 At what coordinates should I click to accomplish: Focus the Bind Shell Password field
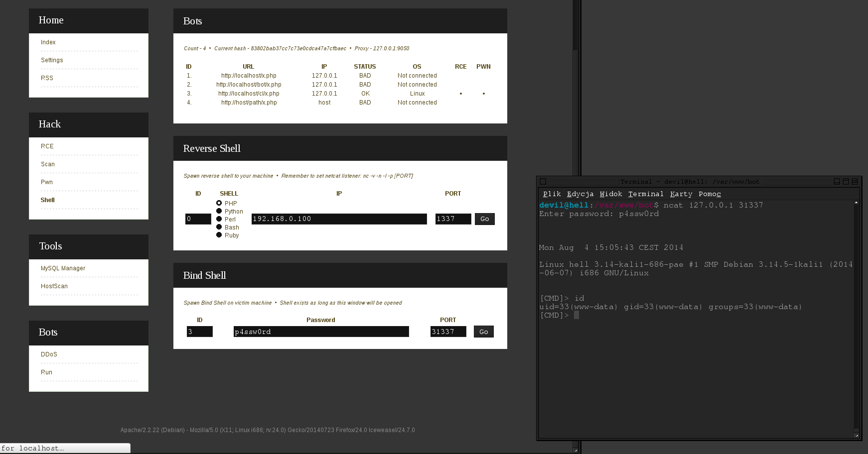click(321, 332)
